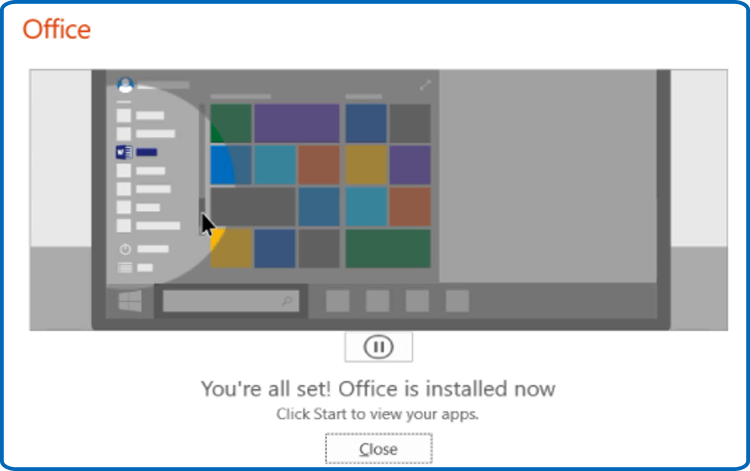Click the Word icon in the Start list
This screenshot has height=471, width=750.
[x=124, y=152]
